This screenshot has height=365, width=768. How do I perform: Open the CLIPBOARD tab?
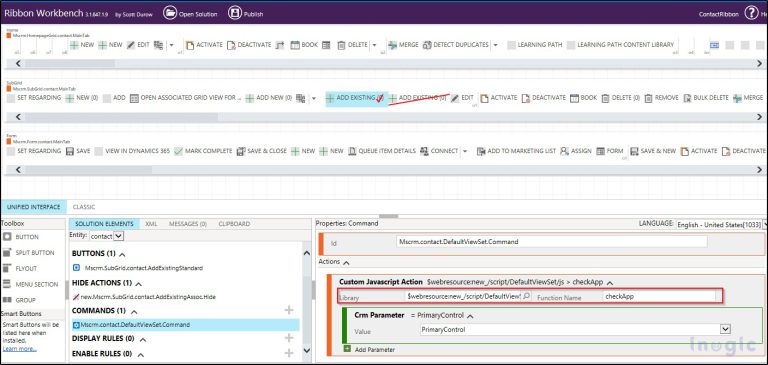(x=234, y=224)
